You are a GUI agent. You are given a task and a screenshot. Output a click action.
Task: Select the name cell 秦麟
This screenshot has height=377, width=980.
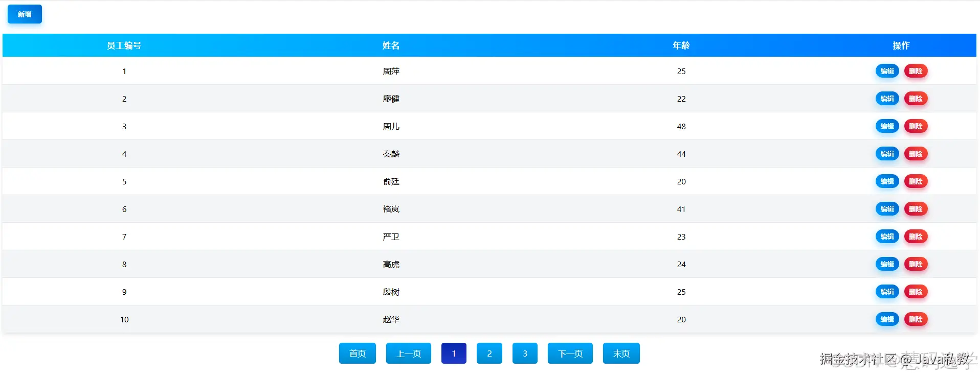point(391,154)
